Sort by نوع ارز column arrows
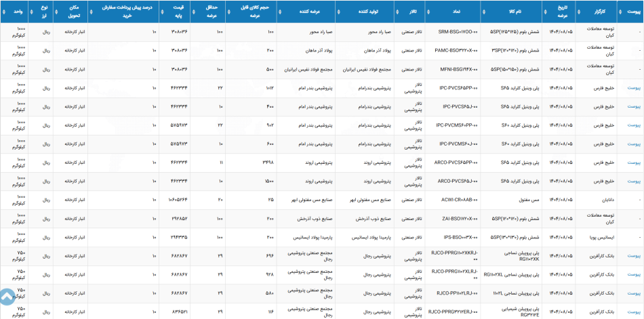The image size is (644, 319). [32, 12]
